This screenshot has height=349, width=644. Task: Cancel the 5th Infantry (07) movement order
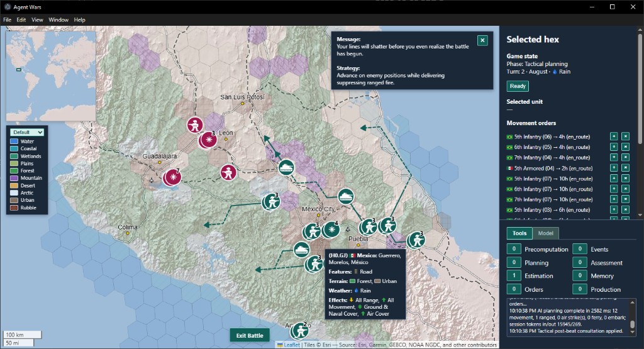[625, 178]
